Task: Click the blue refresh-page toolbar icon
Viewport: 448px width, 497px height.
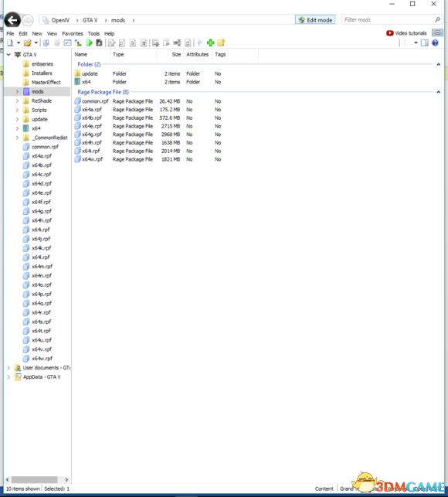Action: point(46,43)
